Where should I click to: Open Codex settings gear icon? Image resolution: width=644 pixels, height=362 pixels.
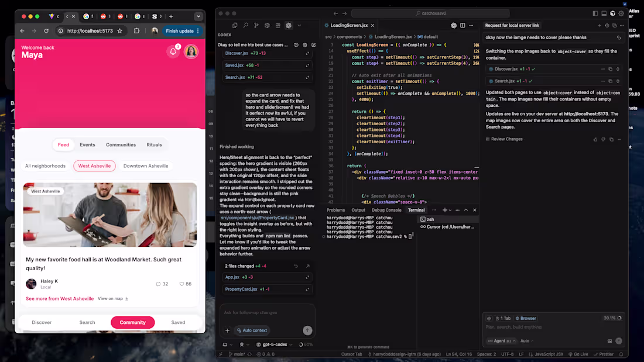305,44
